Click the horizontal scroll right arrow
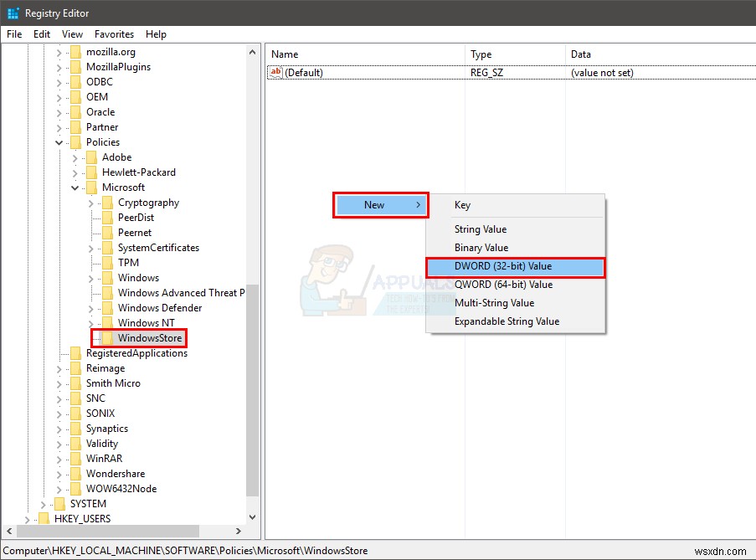 [239, 531]
